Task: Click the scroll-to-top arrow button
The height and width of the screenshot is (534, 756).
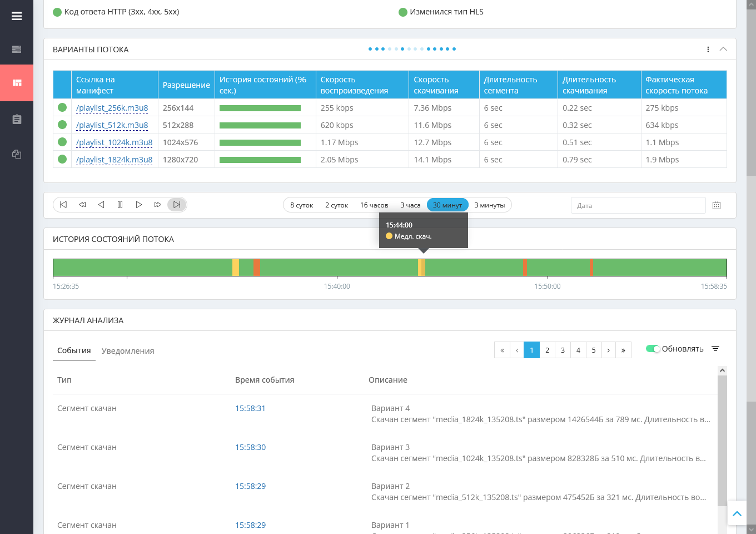Action: pos(737,514)
